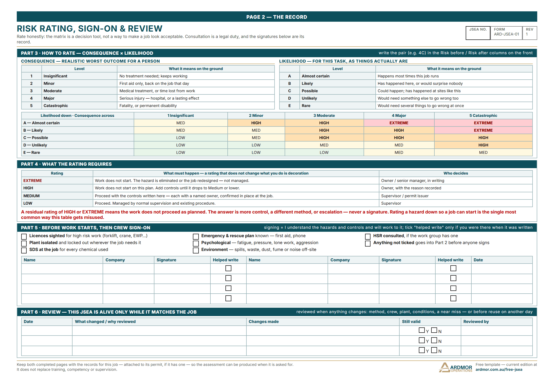554x392 pixels.
Task: Click the REV 1 box
Action: tap(530, 33)
